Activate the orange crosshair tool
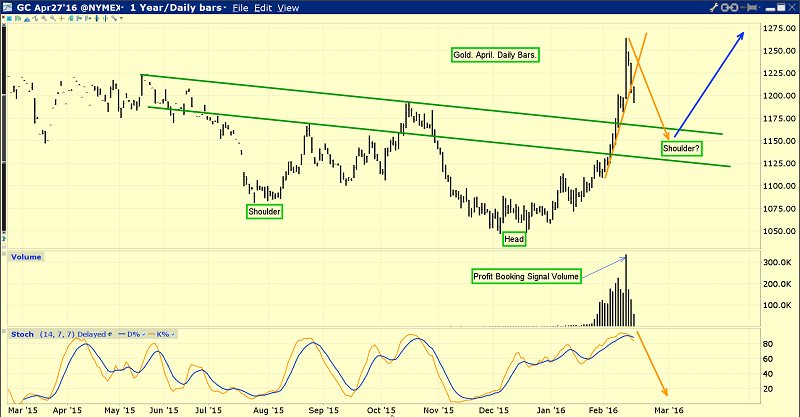This screenshot has height=417, width=800. coord(62,18)
